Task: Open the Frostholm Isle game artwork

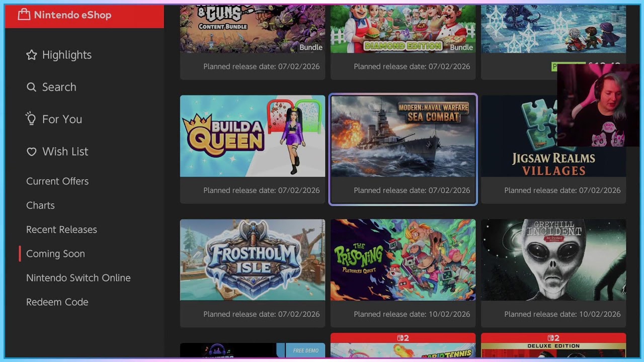Action: (x=253, y=259)
